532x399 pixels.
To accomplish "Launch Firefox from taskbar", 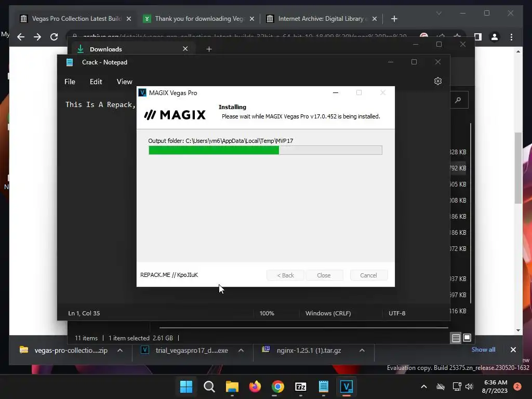I will (x=255, y=387).
